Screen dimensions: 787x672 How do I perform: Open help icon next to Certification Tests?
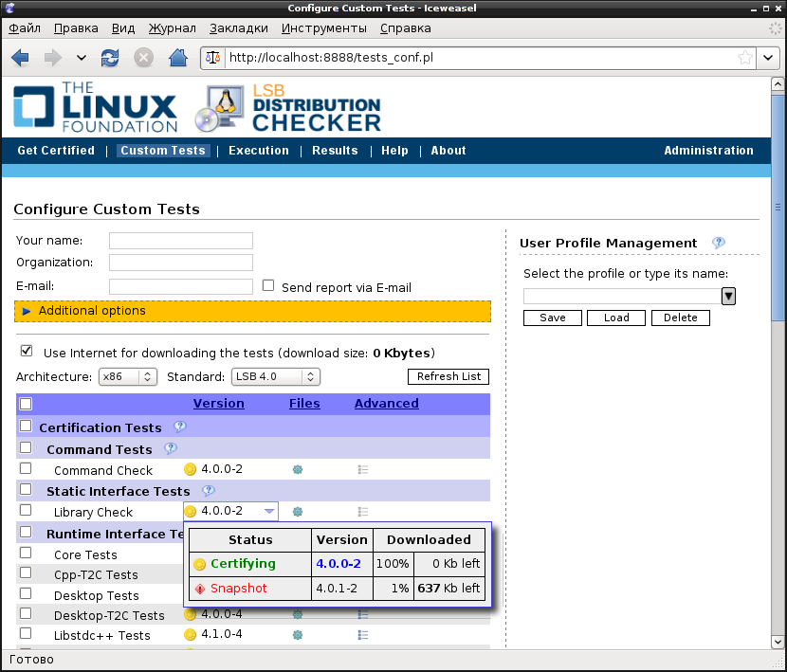pos(180,427)
